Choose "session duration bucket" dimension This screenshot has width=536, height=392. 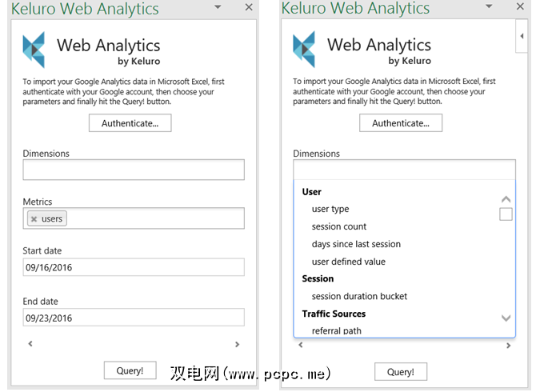(x=359, y=296)
